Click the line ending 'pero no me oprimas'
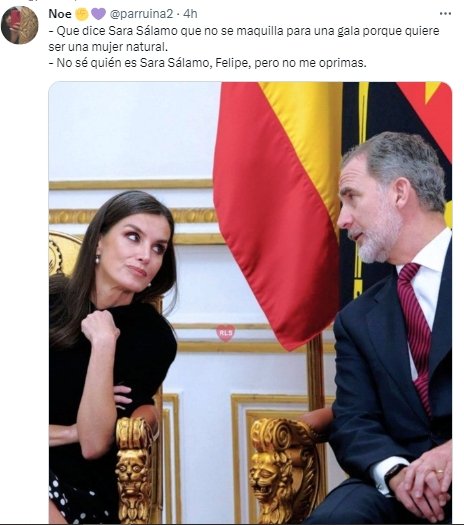The height and width of the screenshot is (525, 464). pos(208,63)
